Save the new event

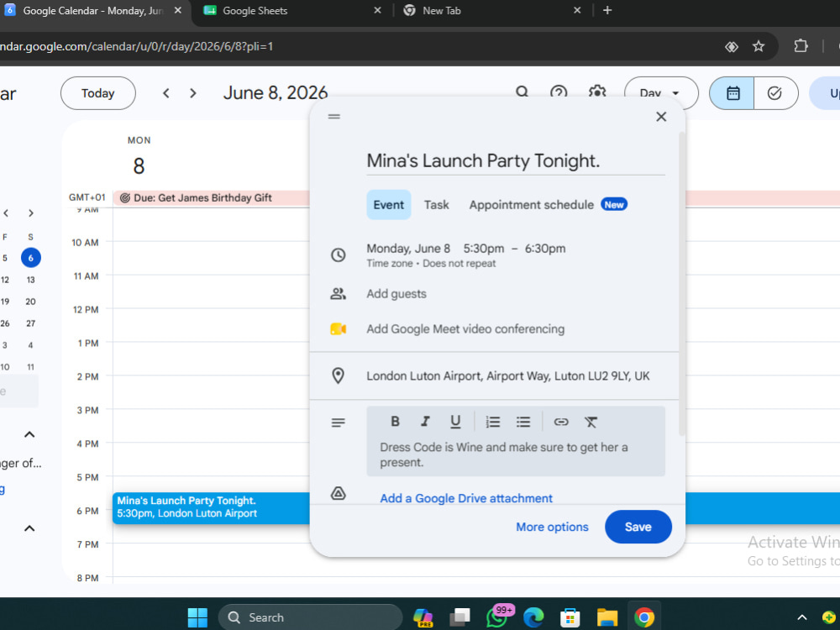tap(638, 527)
